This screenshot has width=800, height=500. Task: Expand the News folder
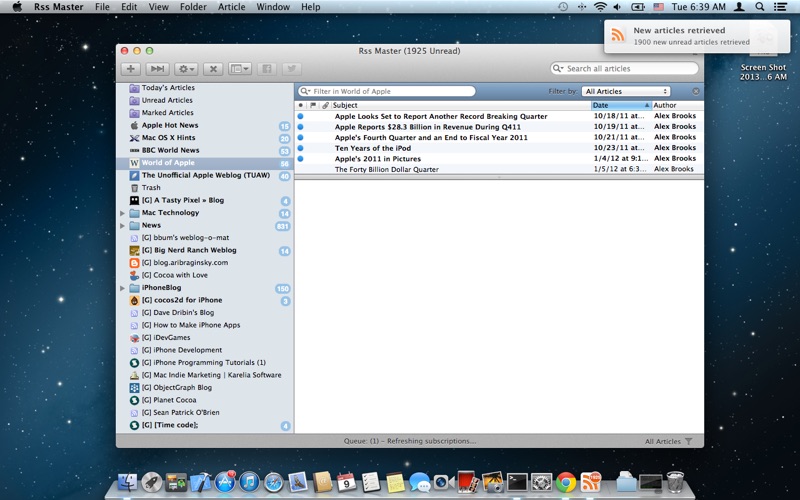(122, 226)
